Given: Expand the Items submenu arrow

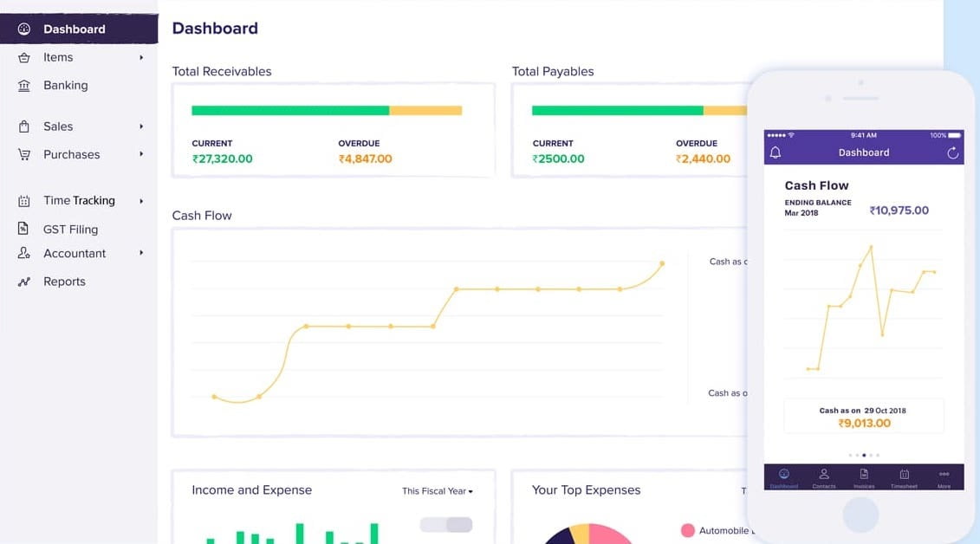Looking at the screenshot, I should 141,57.
